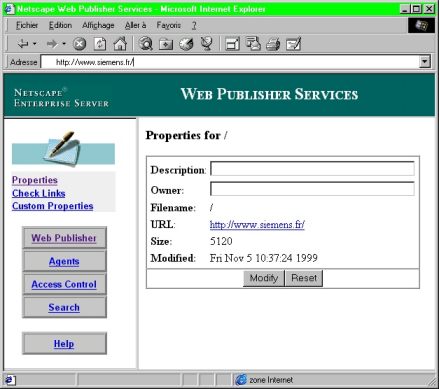This screenshot has width=439, height=389.
Task: Click the Edit page toolbar icon
Action: point(294,44)
